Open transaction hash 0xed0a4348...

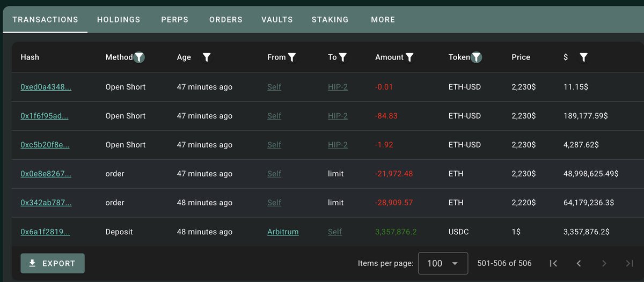click(x=46, y=87)
